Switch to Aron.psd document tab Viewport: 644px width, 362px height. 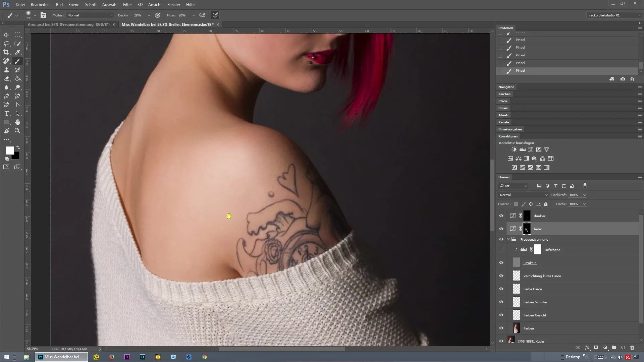69,24
